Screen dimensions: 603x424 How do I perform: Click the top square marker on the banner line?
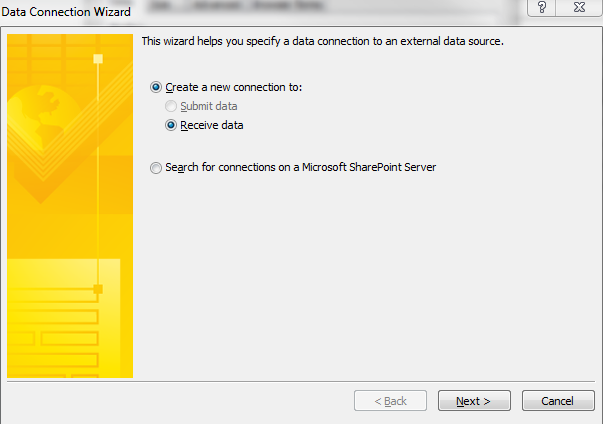pos(98,59)
